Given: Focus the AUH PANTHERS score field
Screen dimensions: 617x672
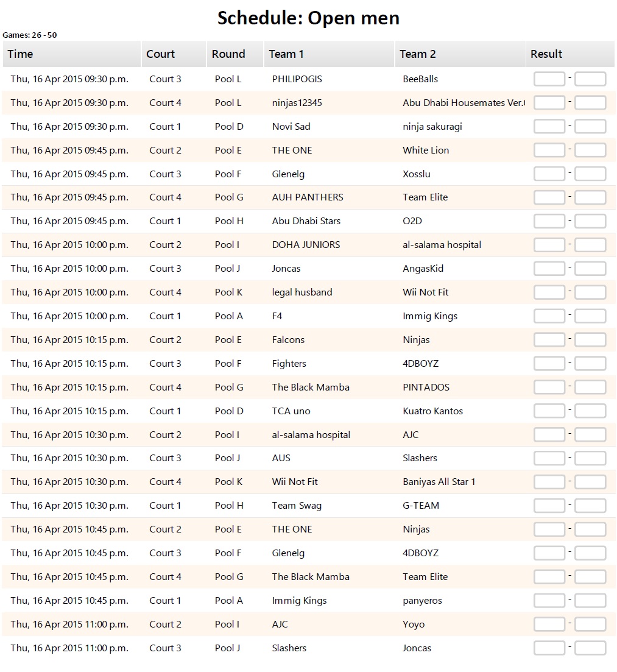Looking at the screenshot, I should point(549,197).
